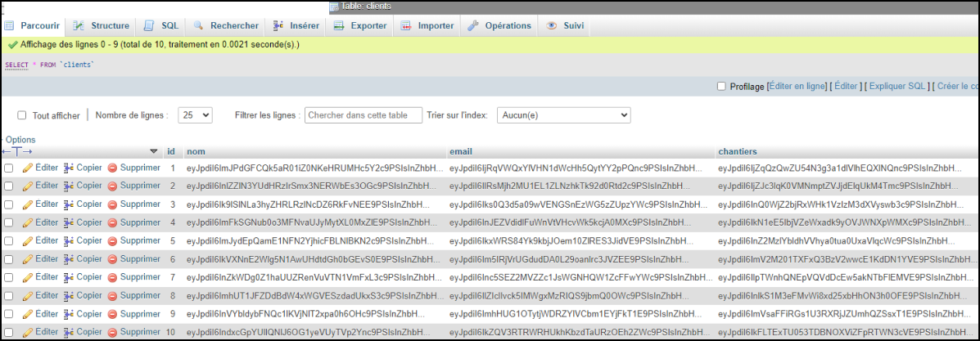Viewport: 980px width, 341px height.
Task: Click the red Supprimer icon in row 9
Action: pos(113,314)
